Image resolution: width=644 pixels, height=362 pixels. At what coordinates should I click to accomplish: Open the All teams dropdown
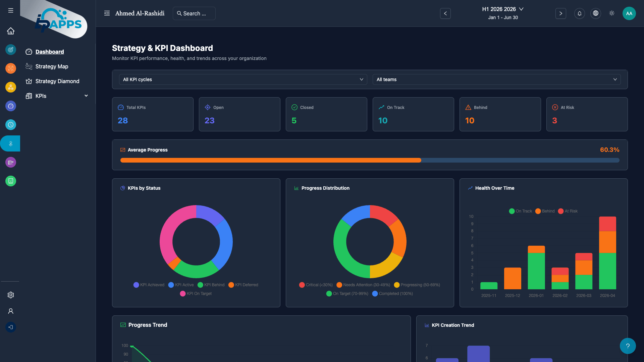pyautogui.click(x=497, y=79)
